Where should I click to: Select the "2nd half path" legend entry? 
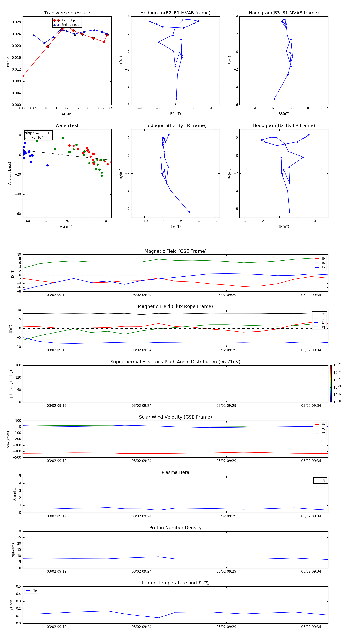(67, 25)
